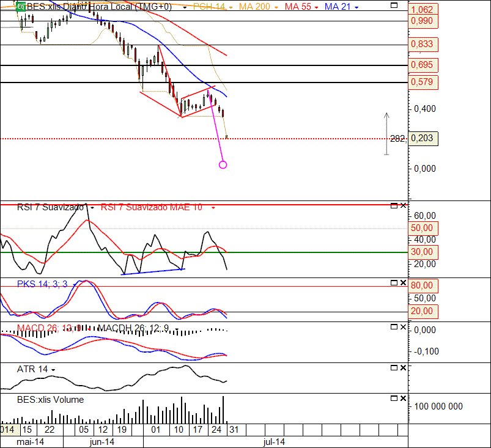
Task: Click the BES:xlis Volume panel title
Action: point(50,400)
